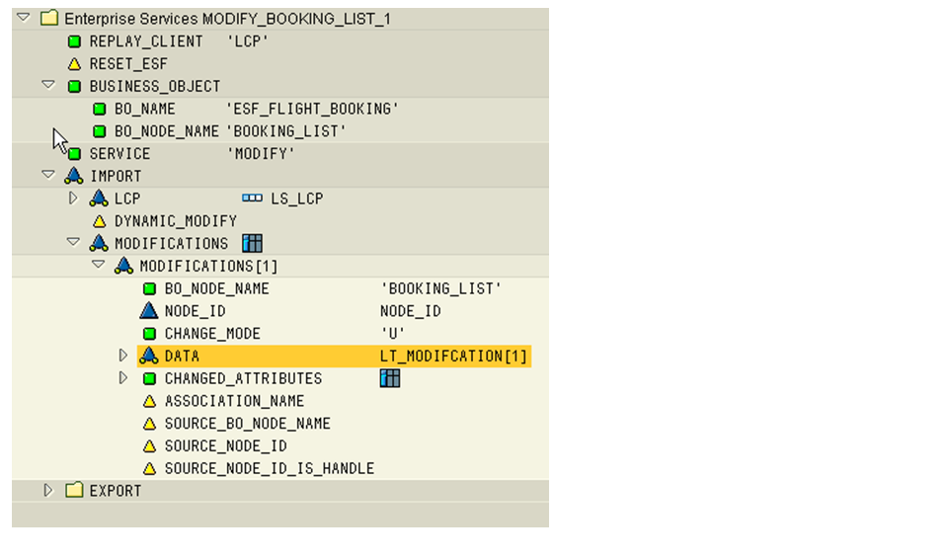Click the green square icon of REPLAY_CLIENT
948x560 pixels.
point(74,41)
